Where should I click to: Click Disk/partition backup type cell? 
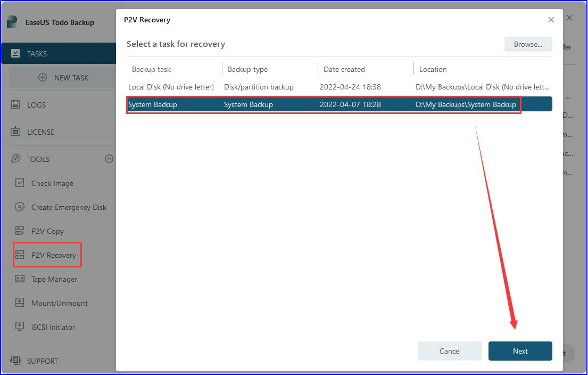tap(259, 87)
